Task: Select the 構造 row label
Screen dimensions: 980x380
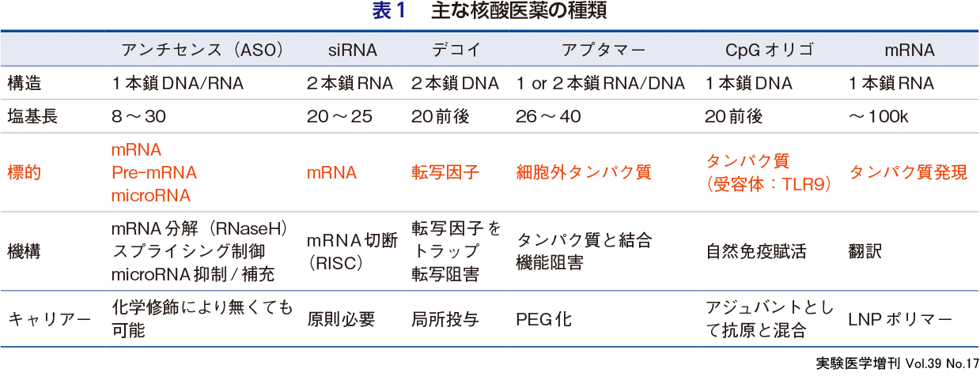Action: coord(25,83)
